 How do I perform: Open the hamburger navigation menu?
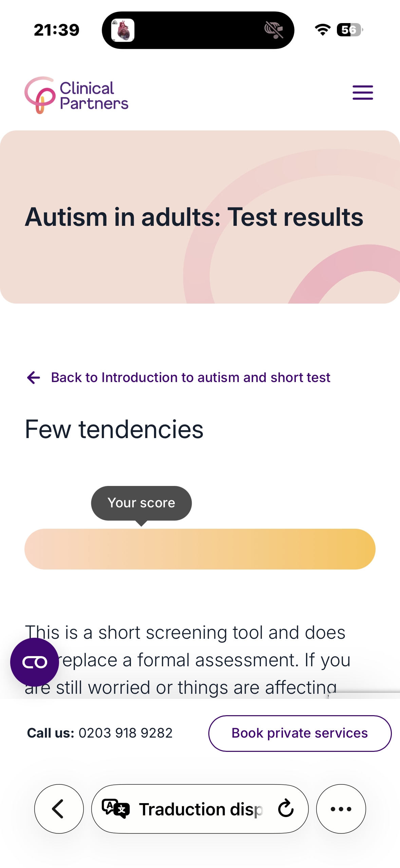(362, 92)
